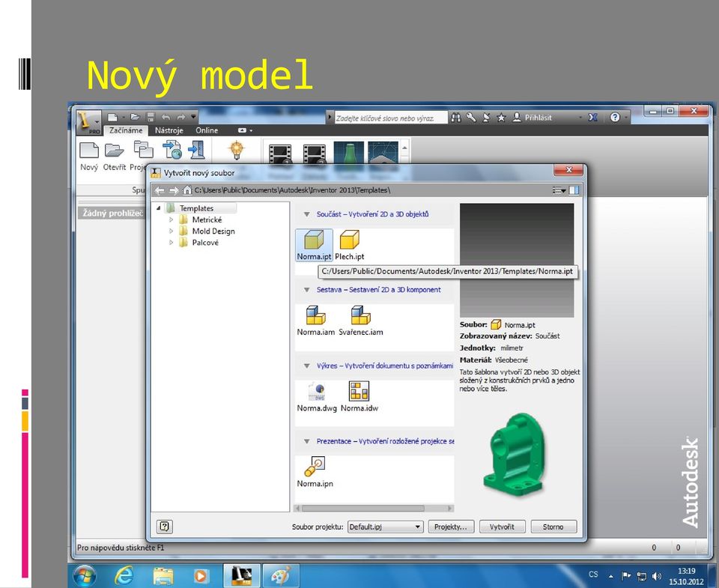Image resolution: width=719 pixels, height=588 pixels.
Task: Open the quick access toolbar customize dropdown
Action: tap(193, 117)
